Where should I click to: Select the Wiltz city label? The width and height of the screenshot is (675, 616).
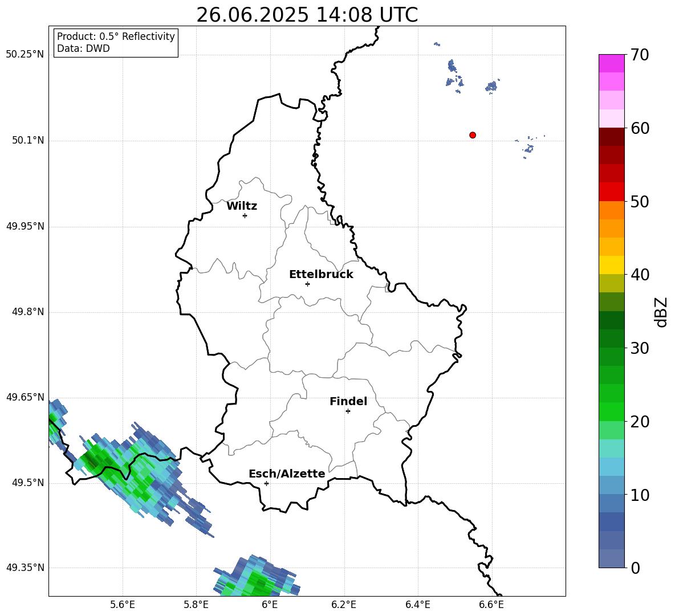pyautogui.click(x=242, y=206)
